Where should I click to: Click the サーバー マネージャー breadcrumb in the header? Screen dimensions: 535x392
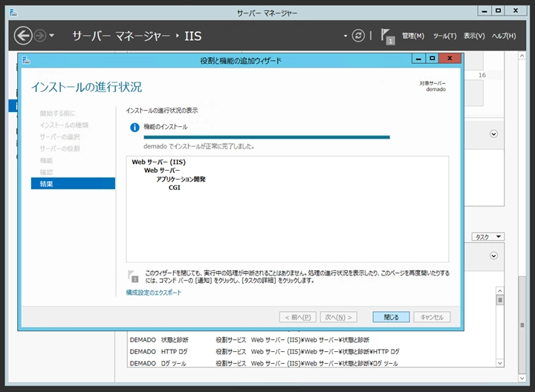point(121,36)
